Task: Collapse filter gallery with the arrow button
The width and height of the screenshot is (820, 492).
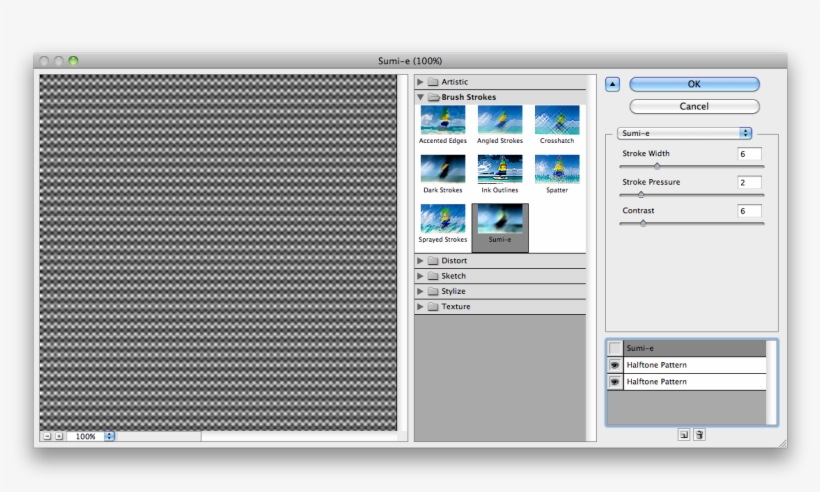Action: click(612, 84)
